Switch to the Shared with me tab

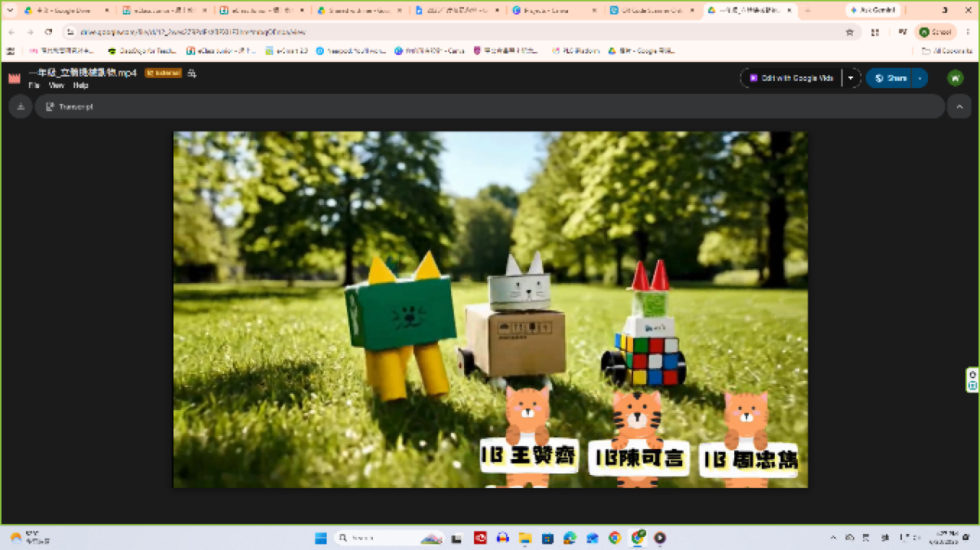360,11
